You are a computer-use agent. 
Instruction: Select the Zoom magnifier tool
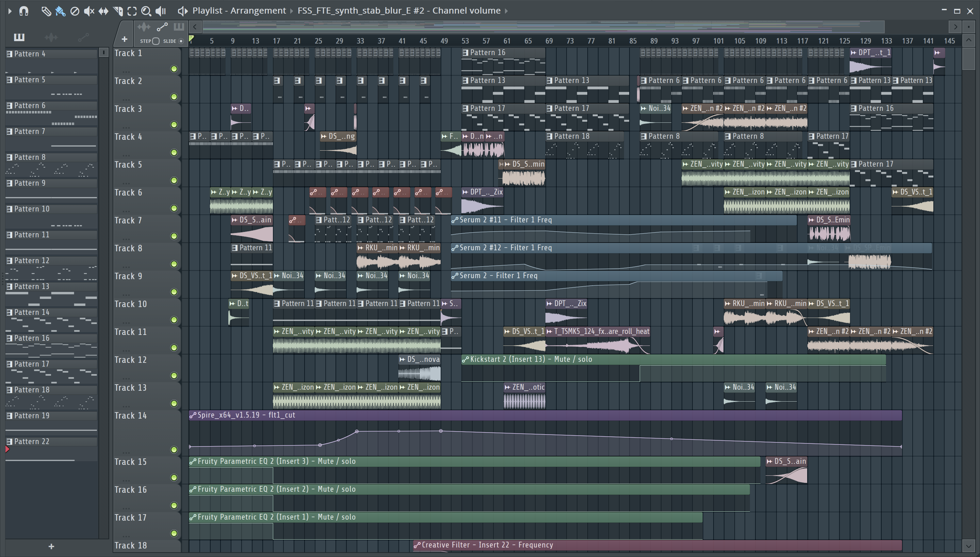[146, 11]
